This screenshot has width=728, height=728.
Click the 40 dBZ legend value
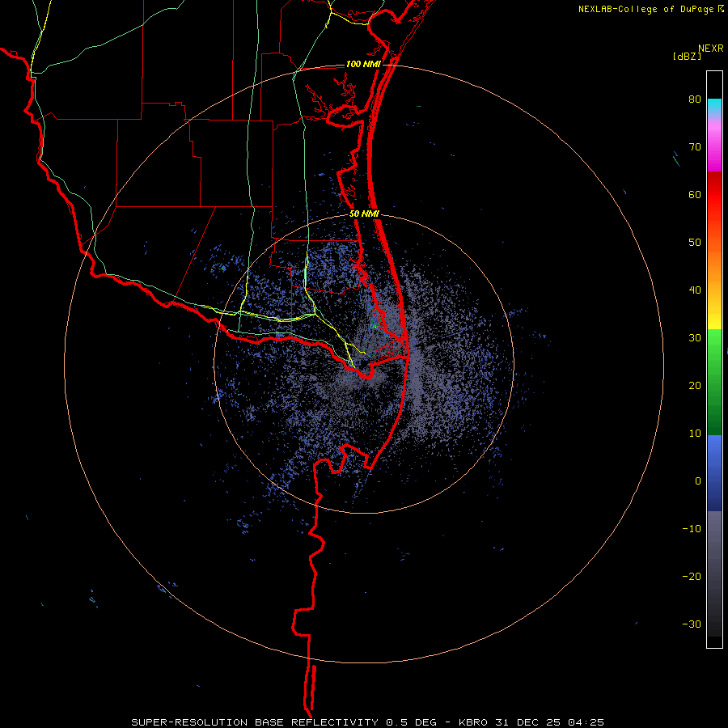tap(695, 290)
